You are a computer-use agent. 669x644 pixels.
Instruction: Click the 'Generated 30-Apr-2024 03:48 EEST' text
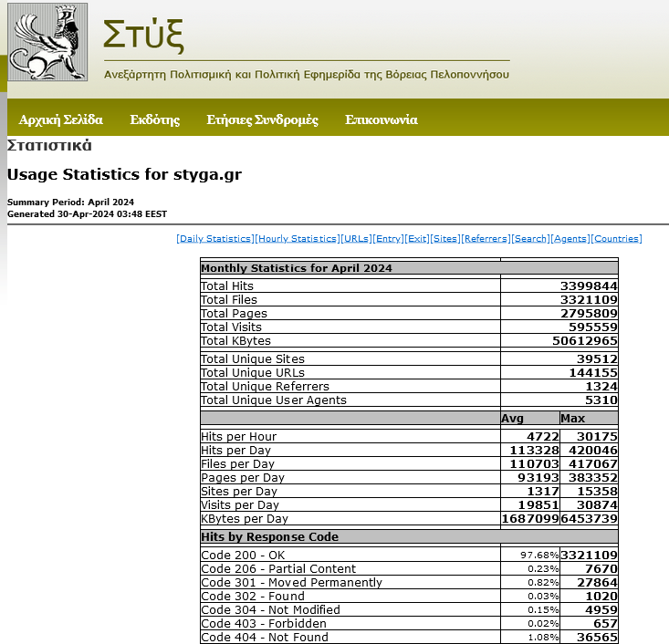87,213
